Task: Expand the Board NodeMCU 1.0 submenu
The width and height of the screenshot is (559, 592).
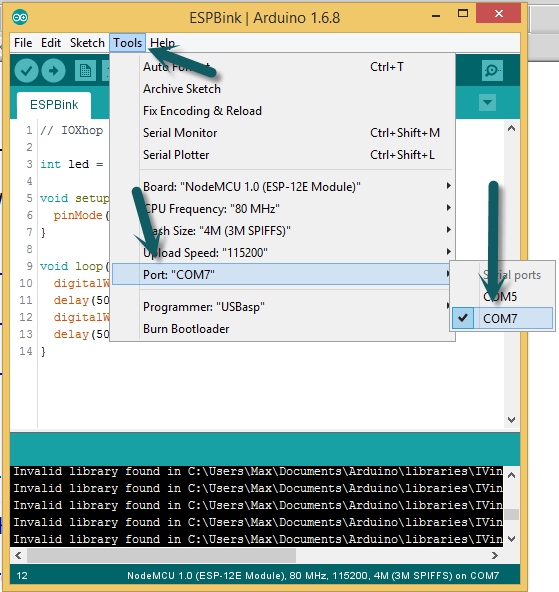Action: tap(282, 187)
